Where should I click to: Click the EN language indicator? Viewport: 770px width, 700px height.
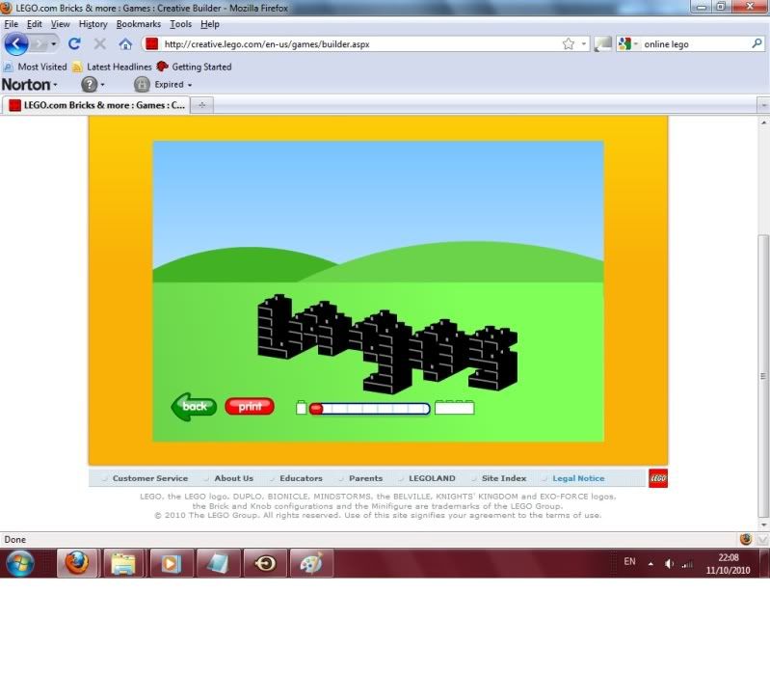[629, 561]
